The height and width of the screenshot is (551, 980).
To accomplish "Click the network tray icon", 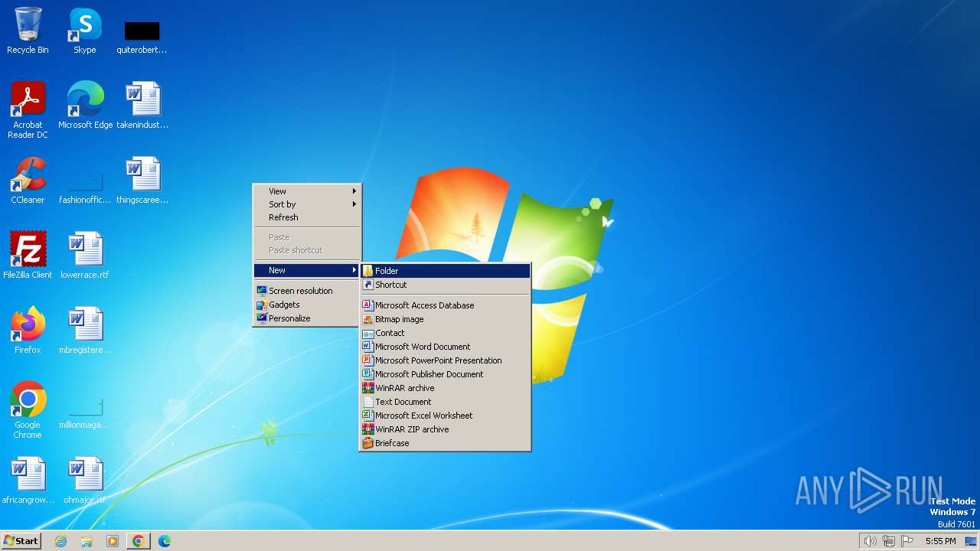I will (889, 541).
